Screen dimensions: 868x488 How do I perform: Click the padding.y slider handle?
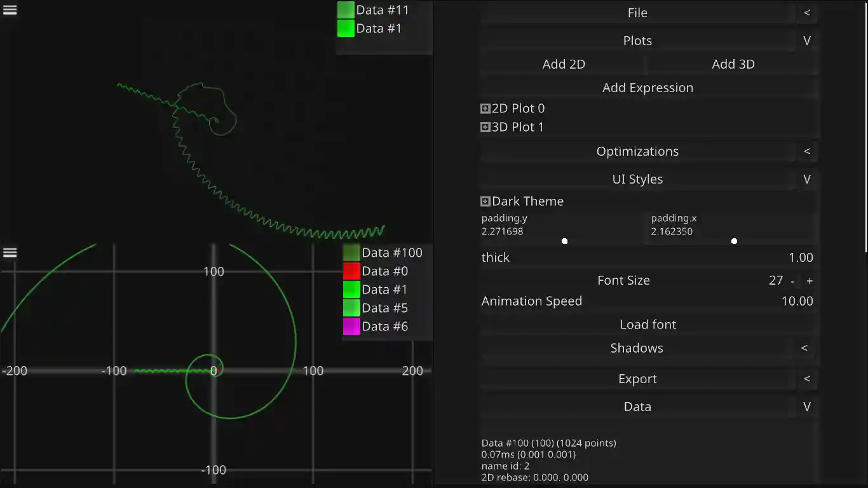click(x=564, y=241)
